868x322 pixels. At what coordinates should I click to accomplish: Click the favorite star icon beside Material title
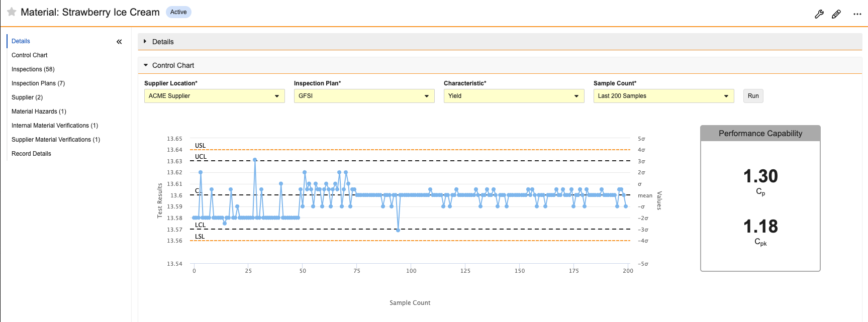point(12,12)
